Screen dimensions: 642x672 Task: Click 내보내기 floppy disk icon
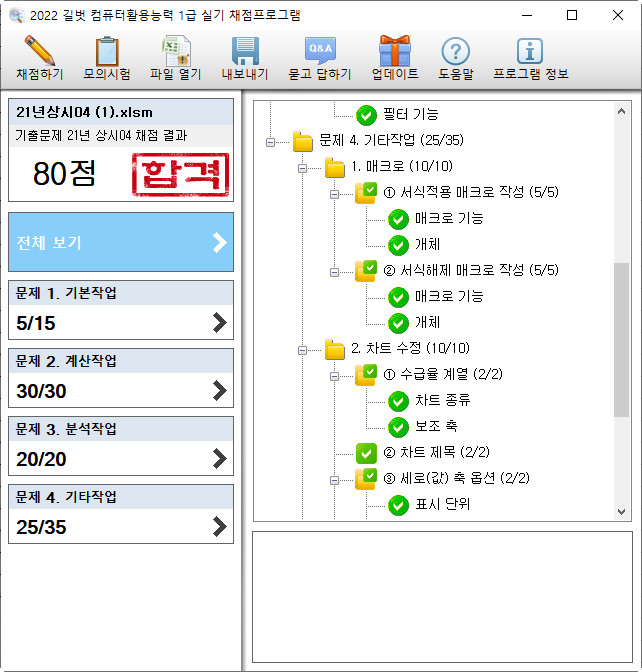coord(245,51)
